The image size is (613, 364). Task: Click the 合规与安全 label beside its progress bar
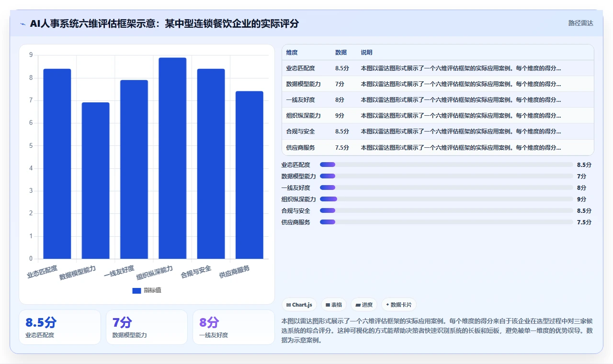296,211
